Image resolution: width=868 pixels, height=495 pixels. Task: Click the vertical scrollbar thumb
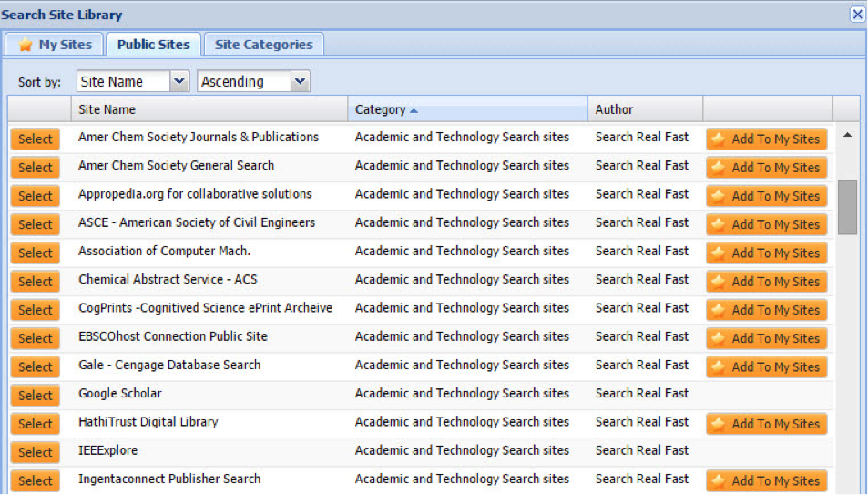847,207
